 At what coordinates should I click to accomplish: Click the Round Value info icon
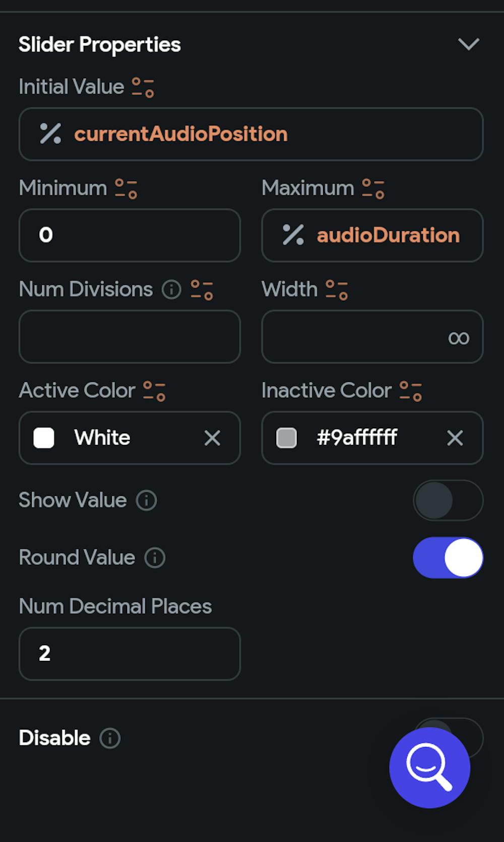pos(155,558)
